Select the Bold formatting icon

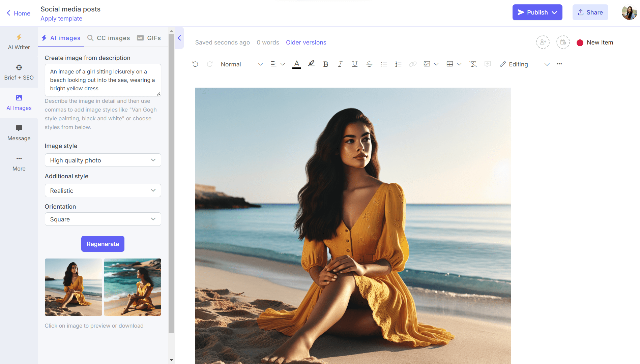click(x=325, y=64)
